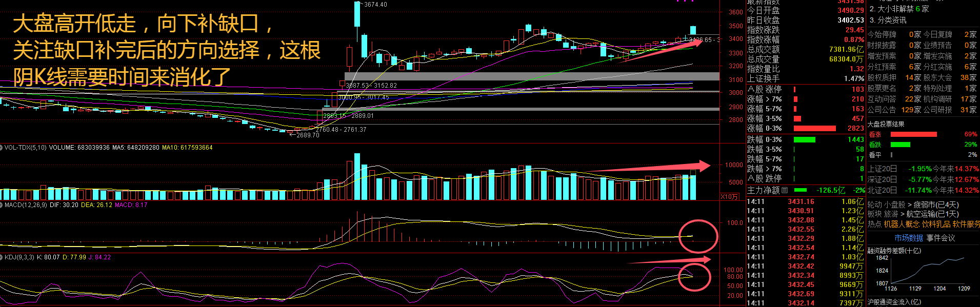Open the MACD indicator dropdown arrow
Screen dimensions: 980x307
click(2, 205)
